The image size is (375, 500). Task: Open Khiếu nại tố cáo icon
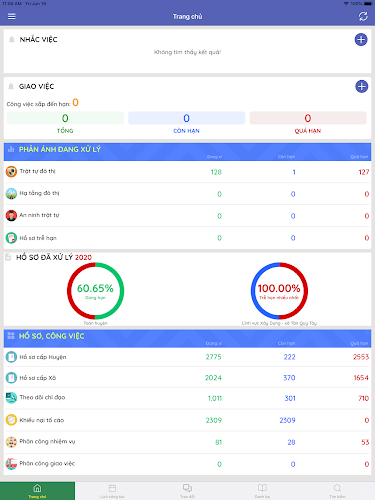click(11, 420)
